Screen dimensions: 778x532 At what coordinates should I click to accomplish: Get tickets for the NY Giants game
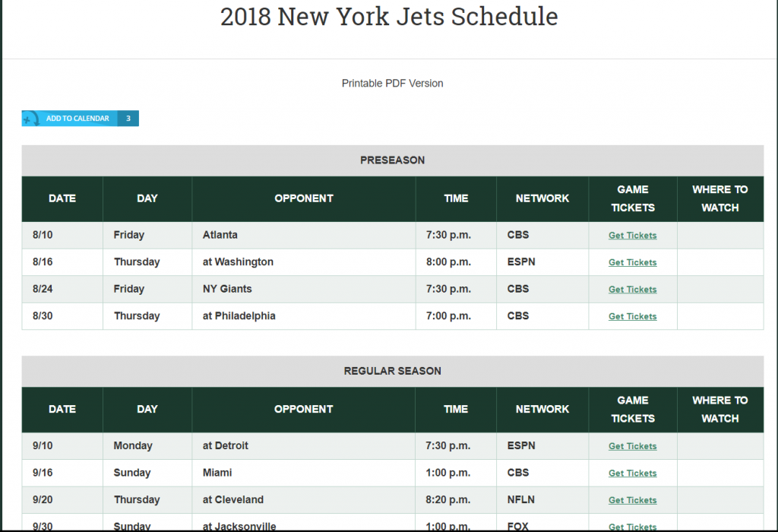[632, 290]
